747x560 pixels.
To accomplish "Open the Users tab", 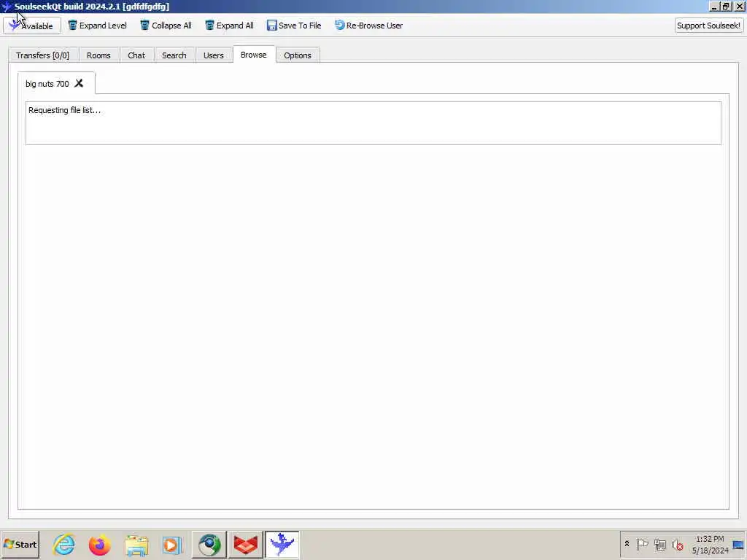I will pyautogui.click(x=214, y=55).
